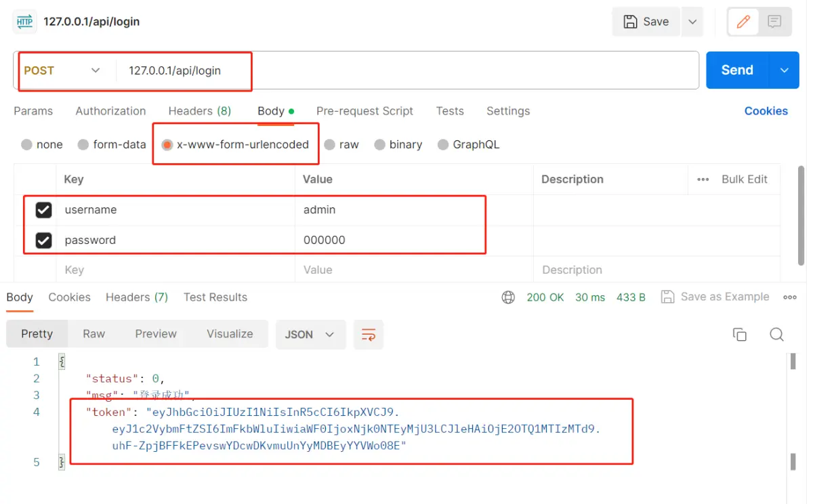Open the JSON format dropdown
This screenshot has height=504, width=813.
[x=310, y=335]
